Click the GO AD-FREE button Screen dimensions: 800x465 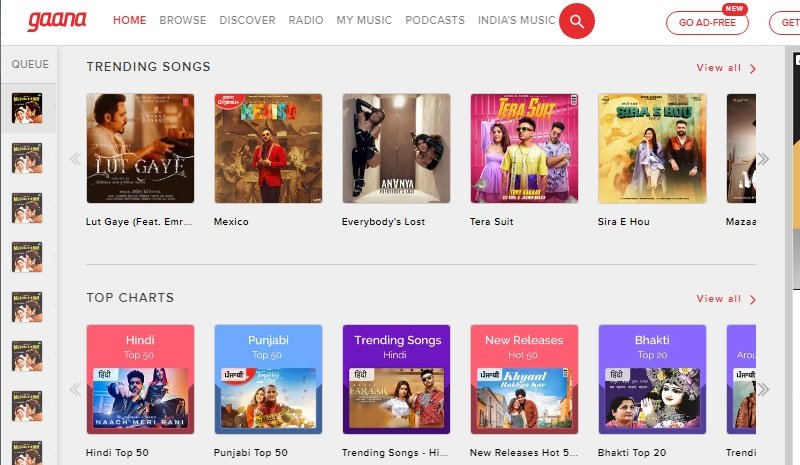(707, 23)
